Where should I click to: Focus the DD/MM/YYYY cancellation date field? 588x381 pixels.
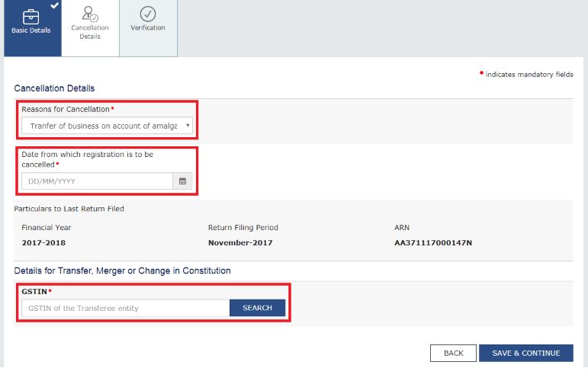97,181
